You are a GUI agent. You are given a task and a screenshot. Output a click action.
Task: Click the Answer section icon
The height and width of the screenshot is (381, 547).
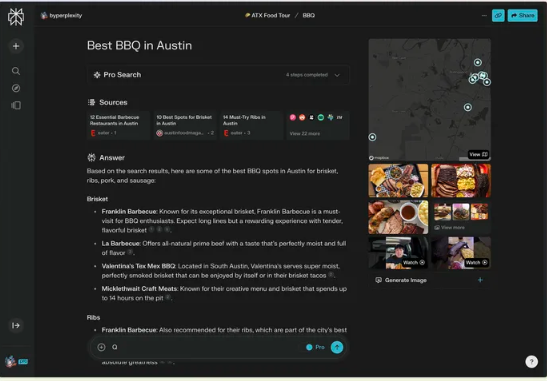tap(91, 158)
